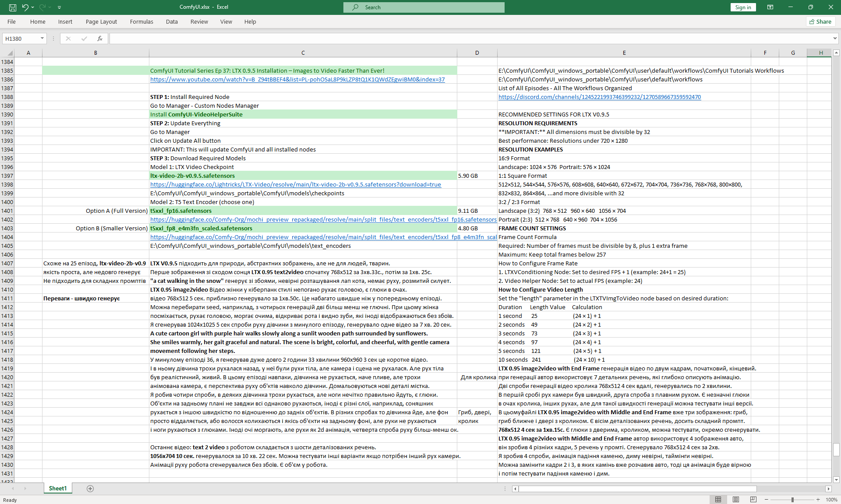Click the Select All corner triangle
The width and height of the screenshot is (841, 504).
[10, 53]
